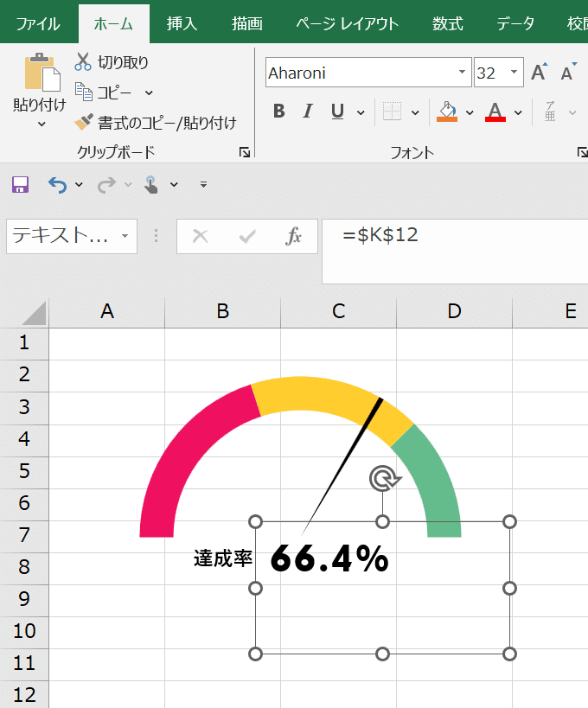Select column A header

[x=107, y=311]
